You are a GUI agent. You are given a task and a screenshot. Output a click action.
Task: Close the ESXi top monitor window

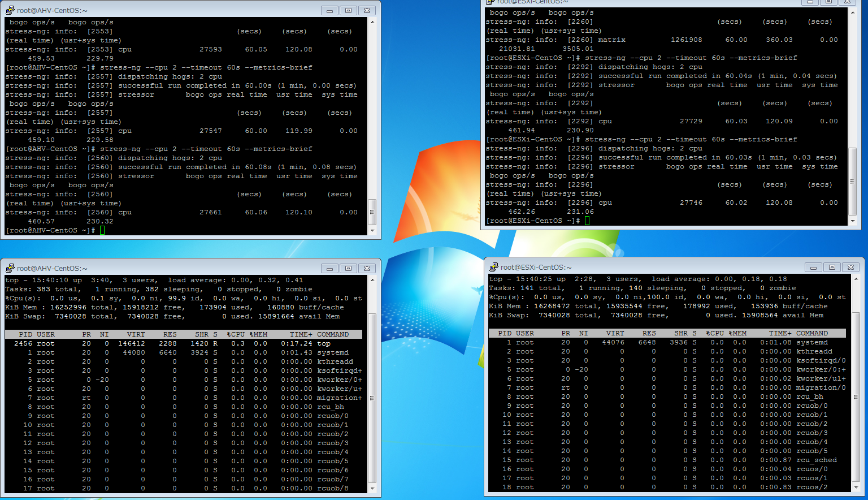pos(850,267)
